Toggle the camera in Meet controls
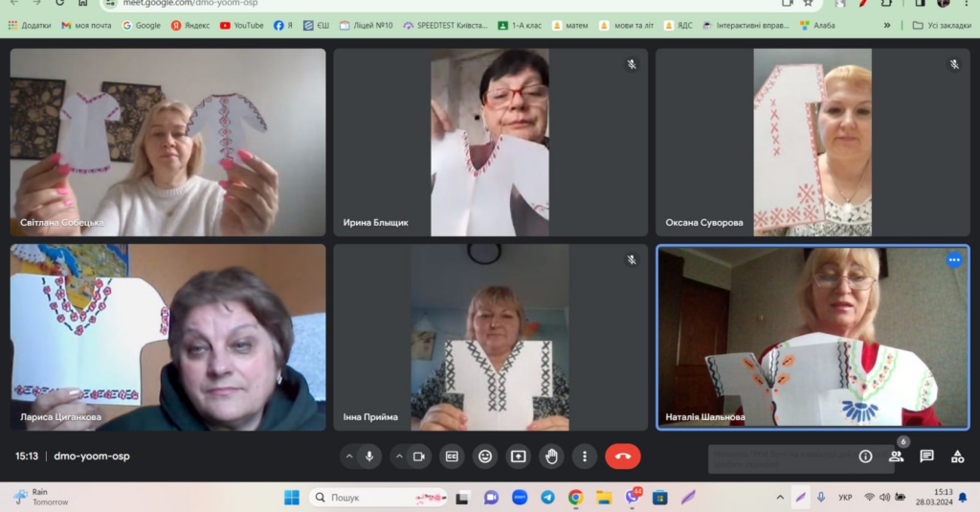980x512 pixels. click(x=419, y=456)
